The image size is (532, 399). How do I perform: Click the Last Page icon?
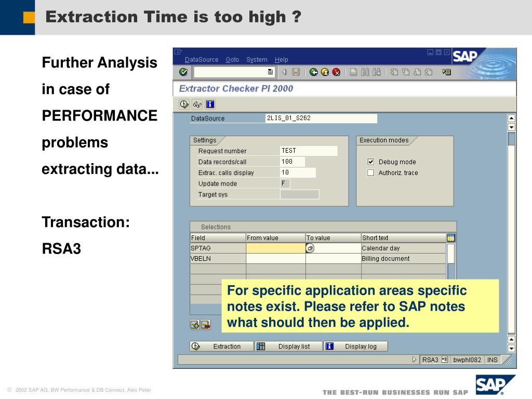point(429,72)
